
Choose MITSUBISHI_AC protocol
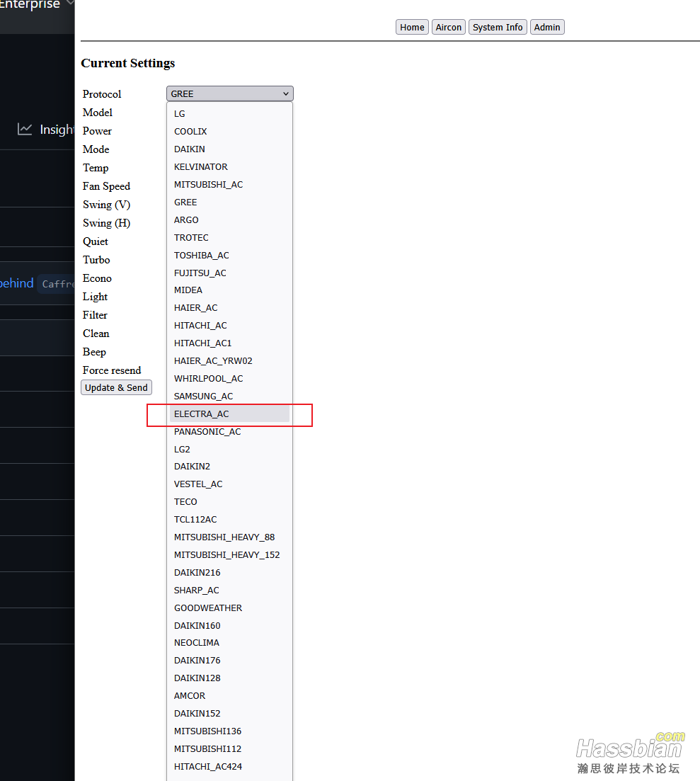208,185
